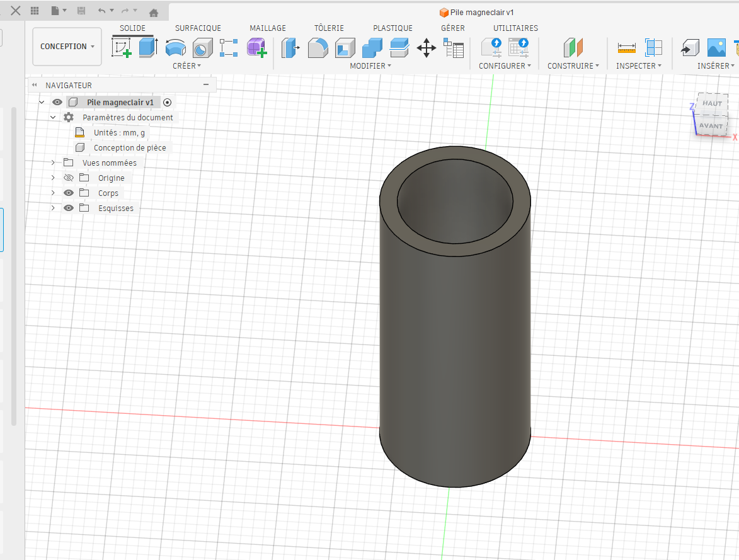
Task: Open the parameters table icon
Action: (x=454, y=48)
